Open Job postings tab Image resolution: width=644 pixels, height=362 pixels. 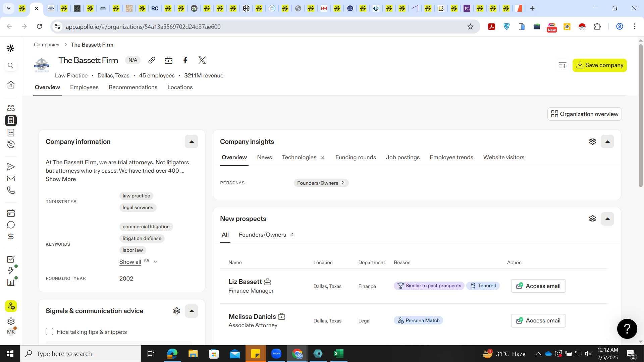click(403, 157)
